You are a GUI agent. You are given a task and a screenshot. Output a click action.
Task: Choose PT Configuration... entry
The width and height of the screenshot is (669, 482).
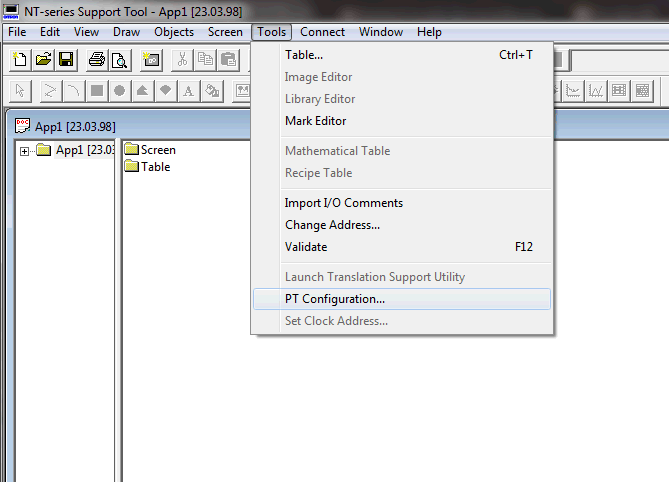click(x=402, y=299)
